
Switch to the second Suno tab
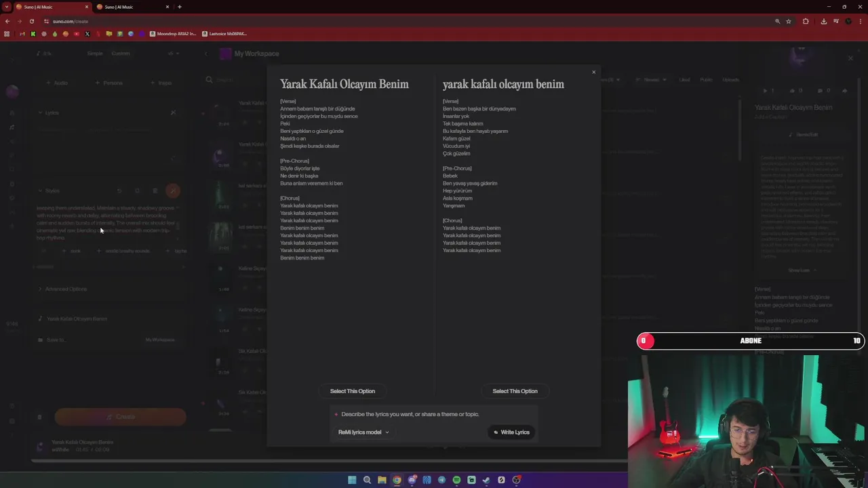coord(133,7)
